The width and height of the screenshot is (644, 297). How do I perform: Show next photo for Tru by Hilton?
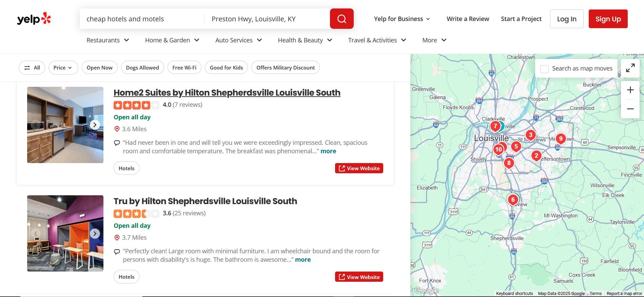(x=95, y=233)
